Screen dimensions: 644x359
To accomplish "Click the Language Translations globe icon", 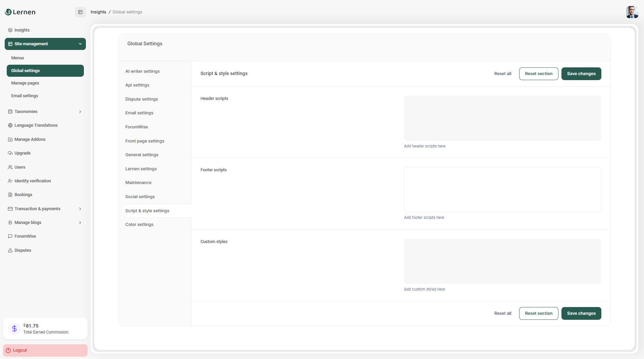I will coord(10,125).
